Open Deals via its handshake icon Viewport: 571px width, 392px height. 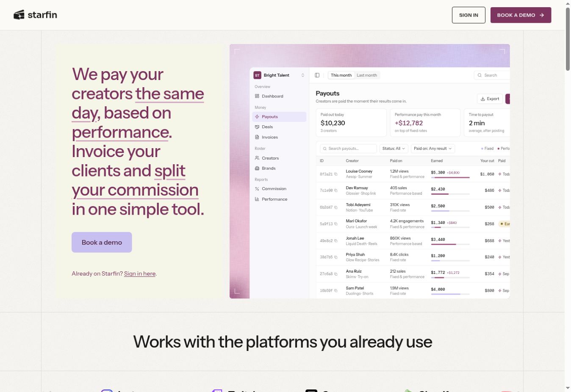coord(257,127)
